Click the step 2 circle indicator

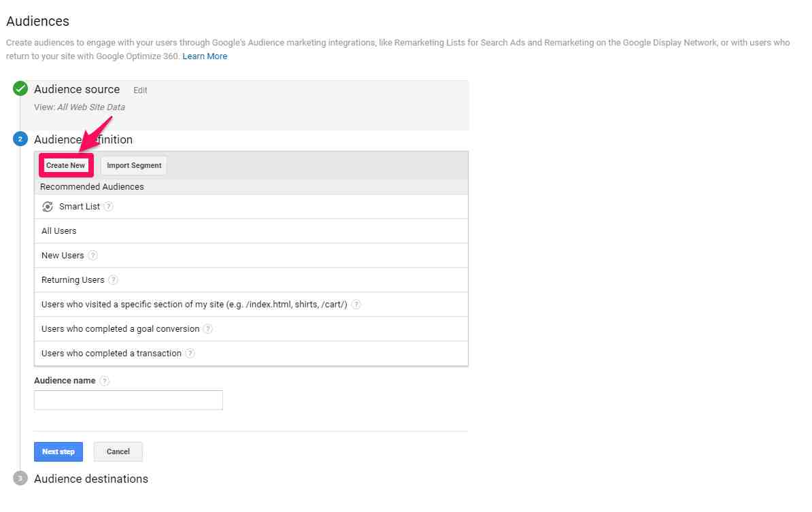pyautogui.click(x=20, y=139)
